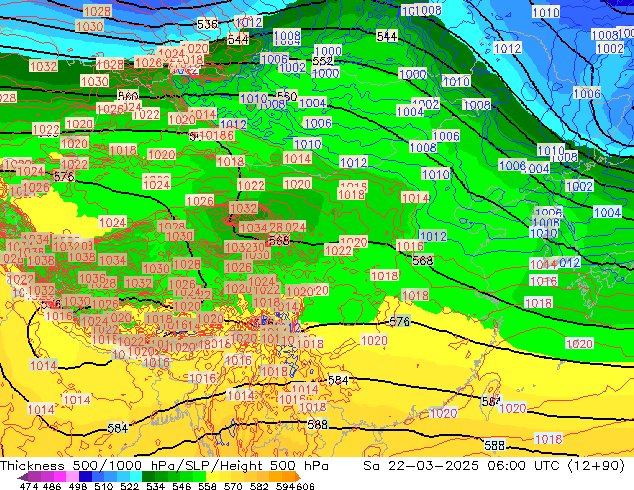
Task: Click the '522' legend value
Action: pos(129,486)
